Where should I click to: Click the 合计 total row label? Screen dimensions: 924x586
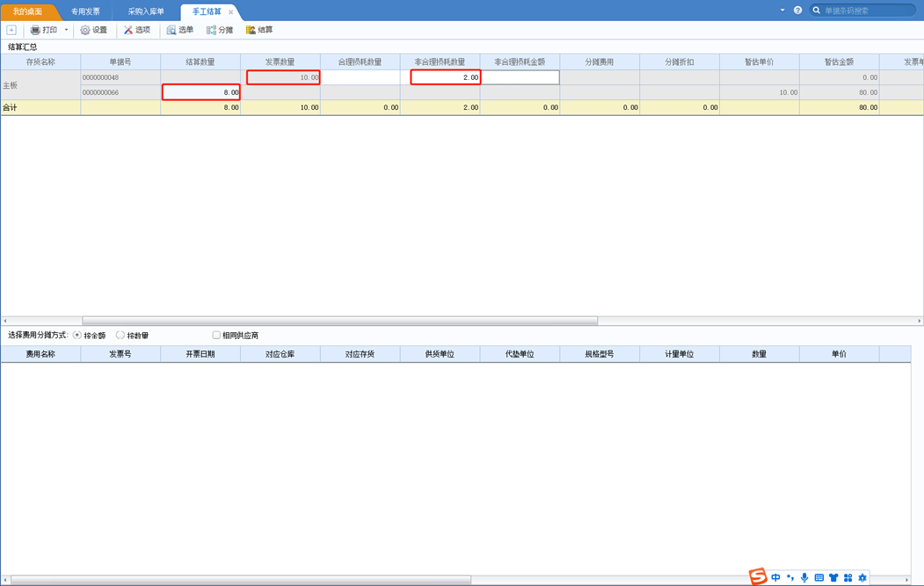click(10, 108)
